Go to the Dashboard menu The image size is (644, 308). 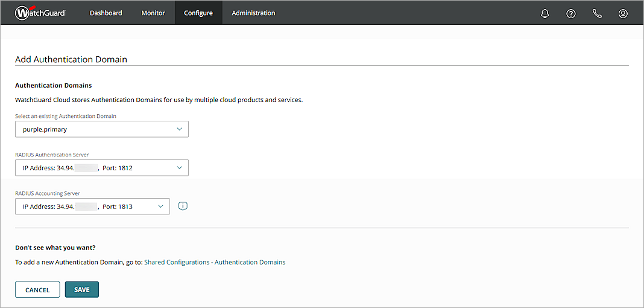point(106,13)
